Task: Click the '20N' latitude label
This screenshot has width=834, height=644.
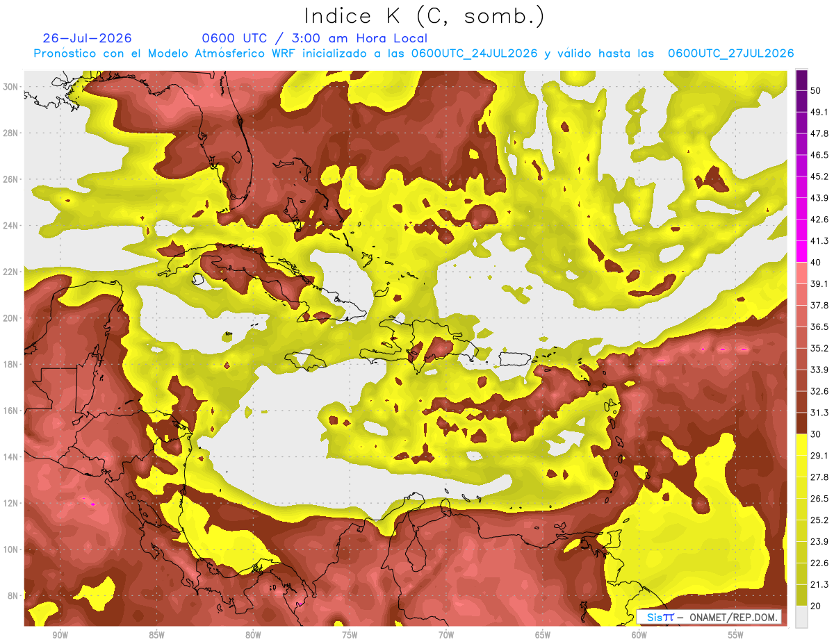Action: click(10, 318)
